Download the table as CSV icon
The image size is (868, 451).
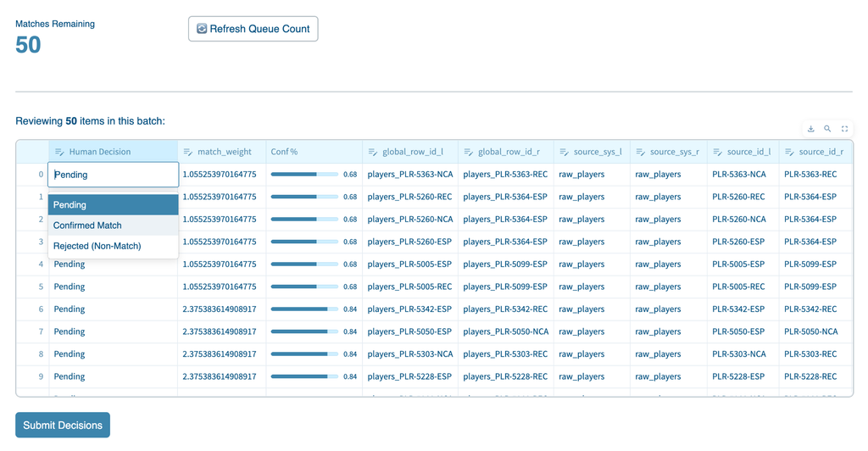[811, 129]
